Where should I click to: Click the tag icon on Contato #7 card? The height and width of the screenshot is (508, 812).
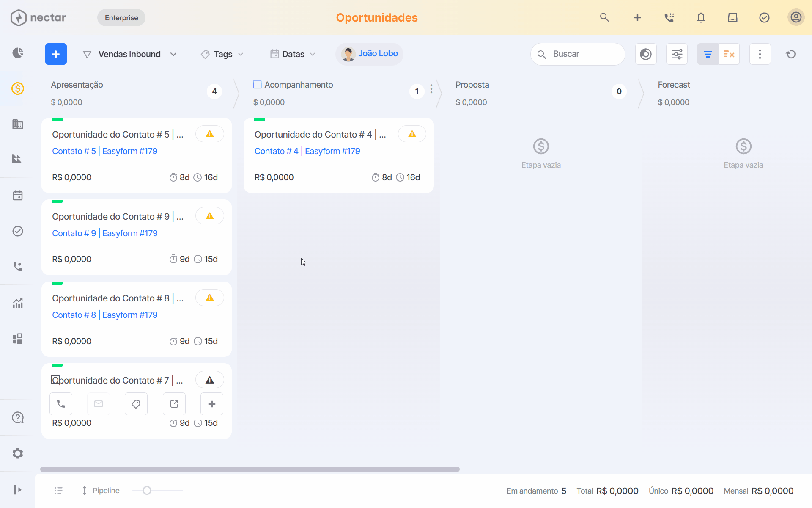pyautogui.click(x=136, y=404)
